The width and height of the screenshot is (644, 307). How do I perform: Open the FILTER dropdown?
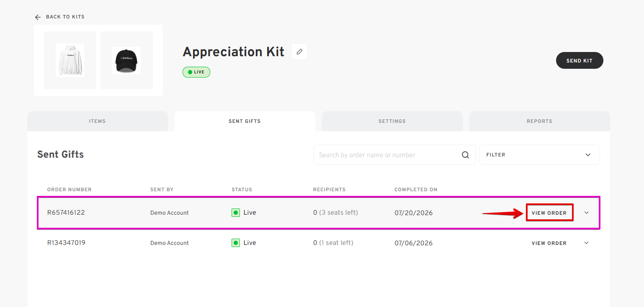pyautogui.click(x=539, y=155)
